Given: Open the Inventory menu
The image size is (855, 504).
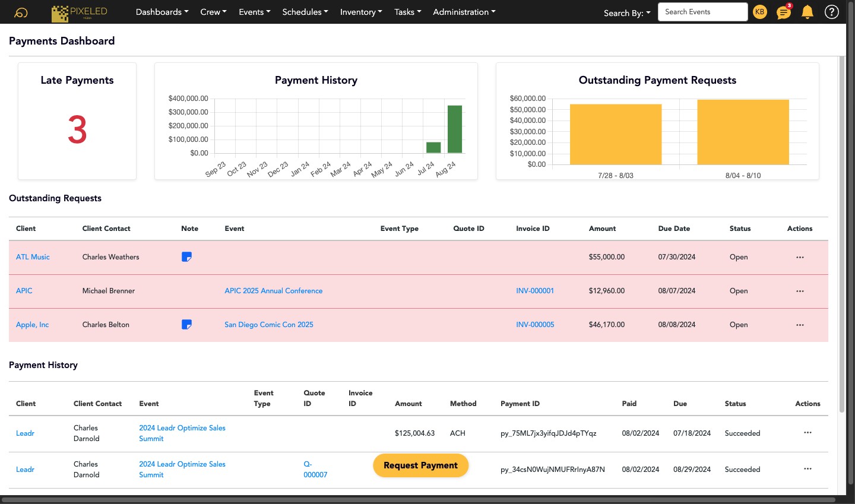Looking at the screenshot, I should coord(361,12).
